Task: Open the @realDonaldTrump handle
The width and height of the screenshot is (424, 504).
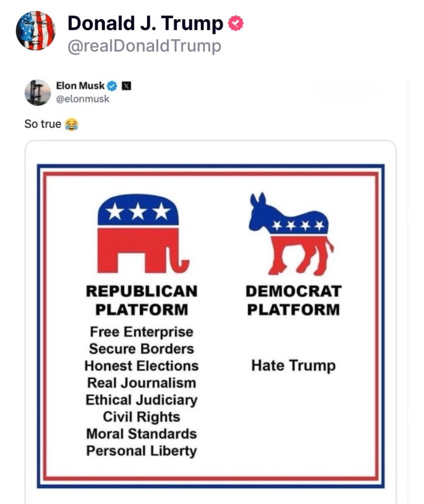Action: point(144,46)
